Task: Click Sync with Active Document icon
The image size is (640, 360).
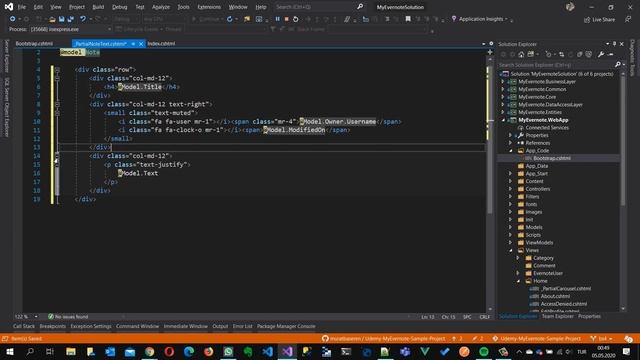Action: [562, 54]
